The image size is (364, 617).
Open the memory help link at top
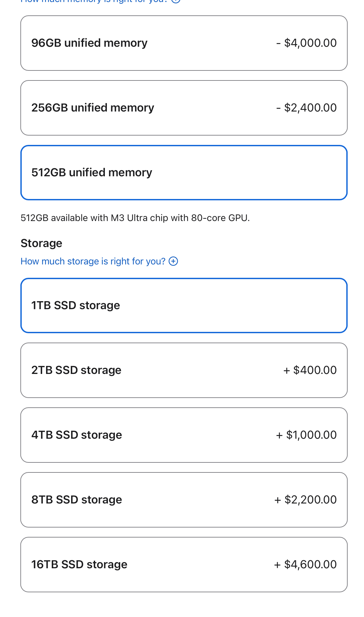click(x=94, y=1)
